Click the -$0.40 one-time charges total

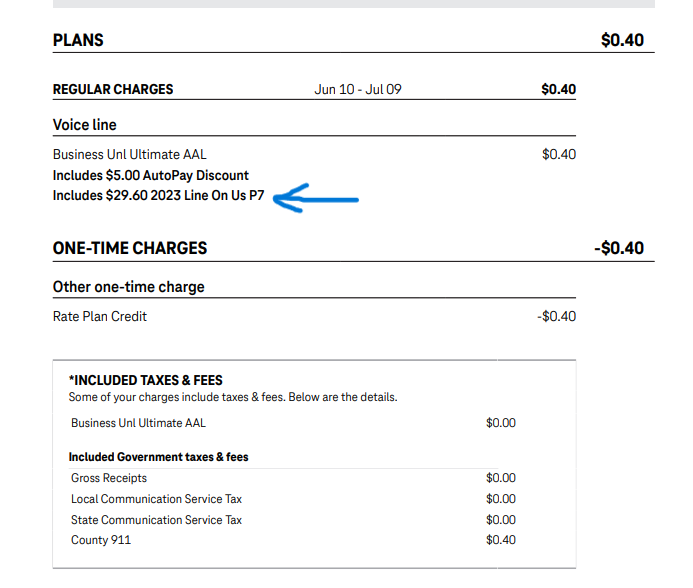pos(619,248)
